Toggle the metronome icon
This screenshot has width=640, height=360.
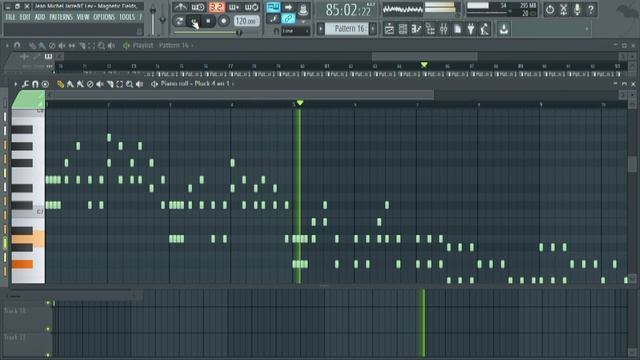point(180,7)
